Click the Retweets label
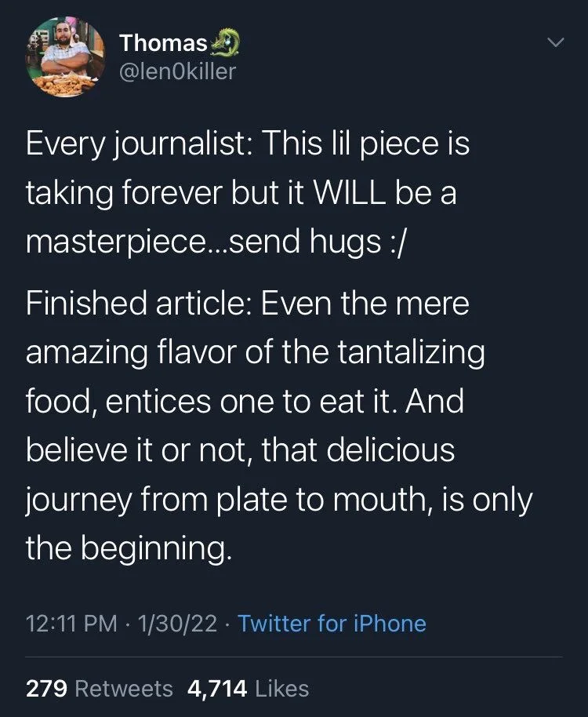Viewport: 588px width, 717px height. pyautogui.click(x=124, y=688)
